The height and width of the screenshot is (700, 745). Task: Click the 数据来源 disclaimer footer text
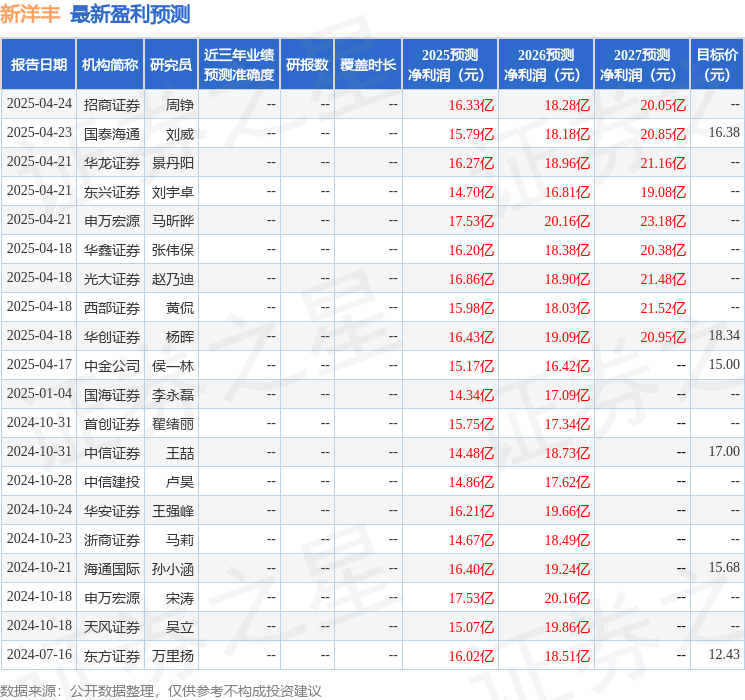tap(161, 691)
